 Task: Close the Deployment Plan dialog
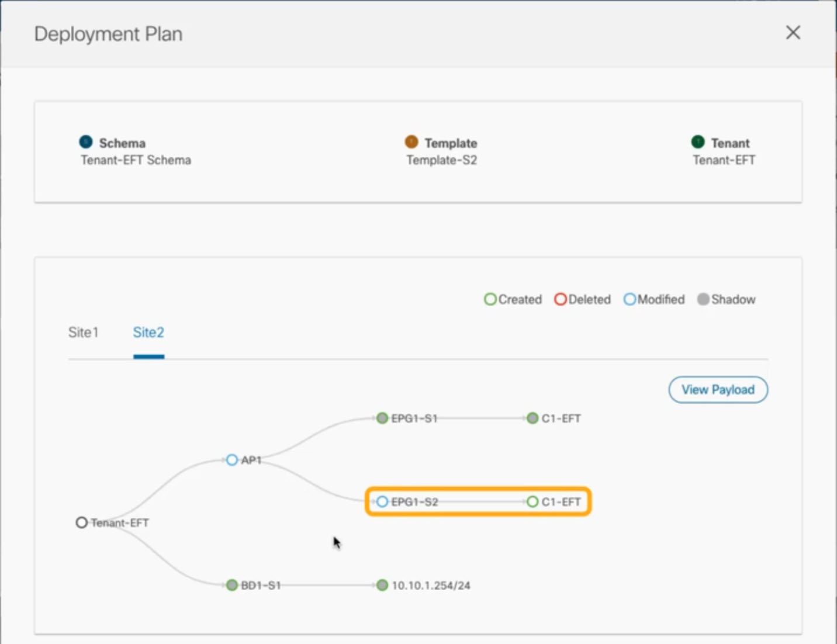coord(793,33)
